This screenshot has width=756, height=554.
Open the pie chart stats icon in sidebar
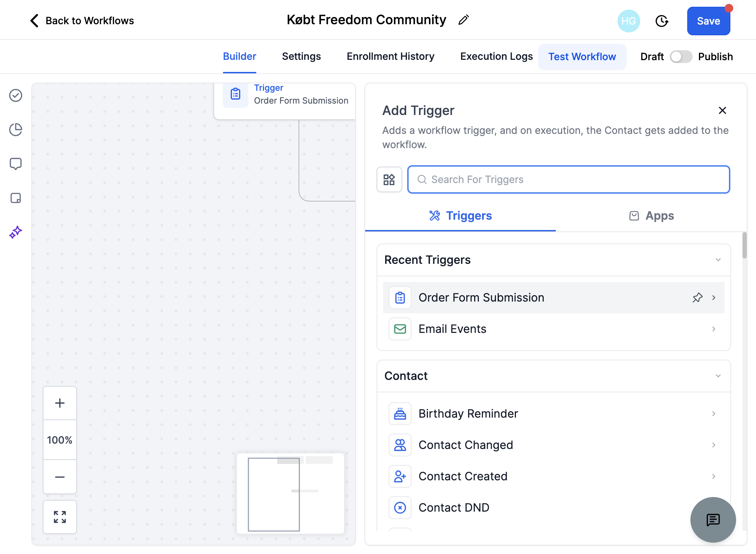point(16,130)
